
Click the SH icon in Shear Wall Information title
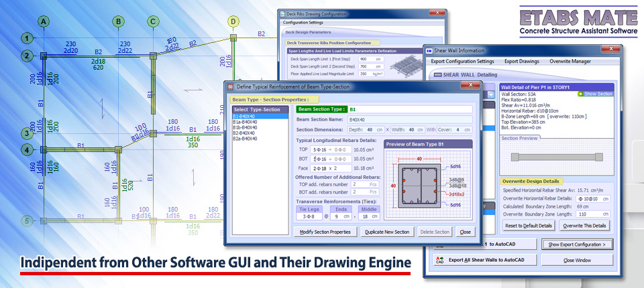click(429, 50)
